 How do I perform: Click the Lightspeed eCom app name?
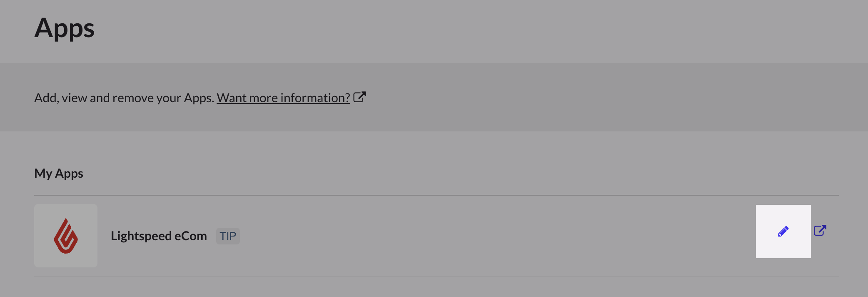159,236
